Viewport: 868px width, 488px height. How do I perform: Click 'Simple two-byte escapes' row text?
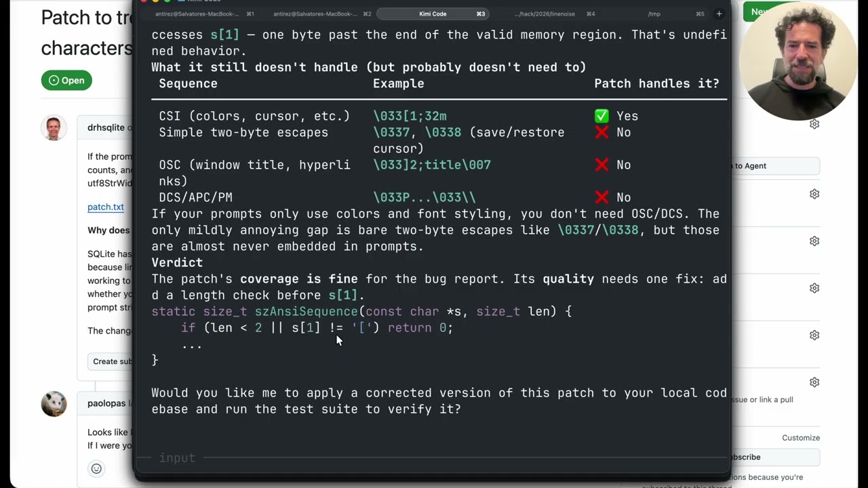pos(243,132)
